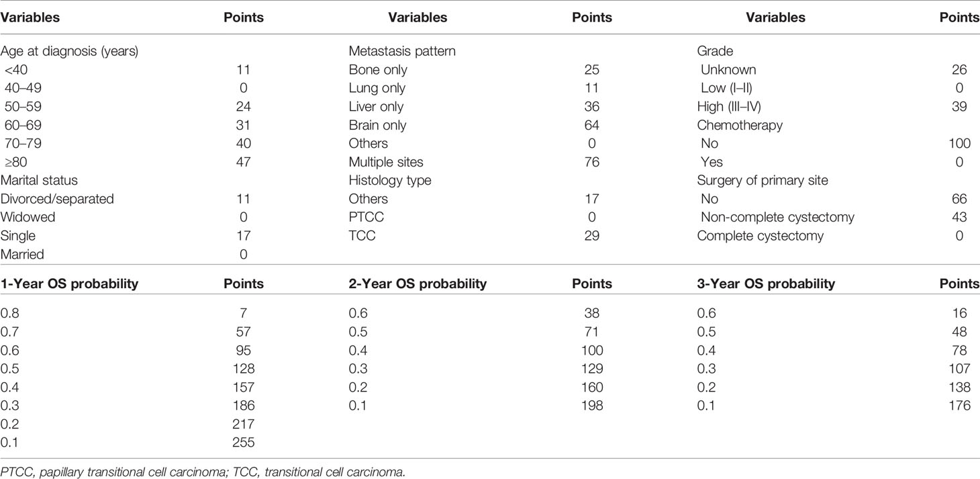Click the 'Widowed' row label
The image size is (980, 479).
[28, 218]
